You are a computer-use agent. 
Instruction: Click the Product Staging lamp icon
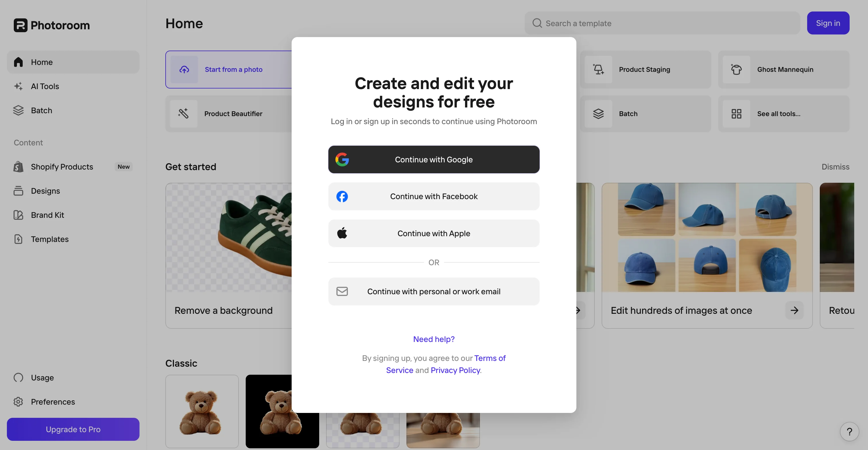point(598,70)
